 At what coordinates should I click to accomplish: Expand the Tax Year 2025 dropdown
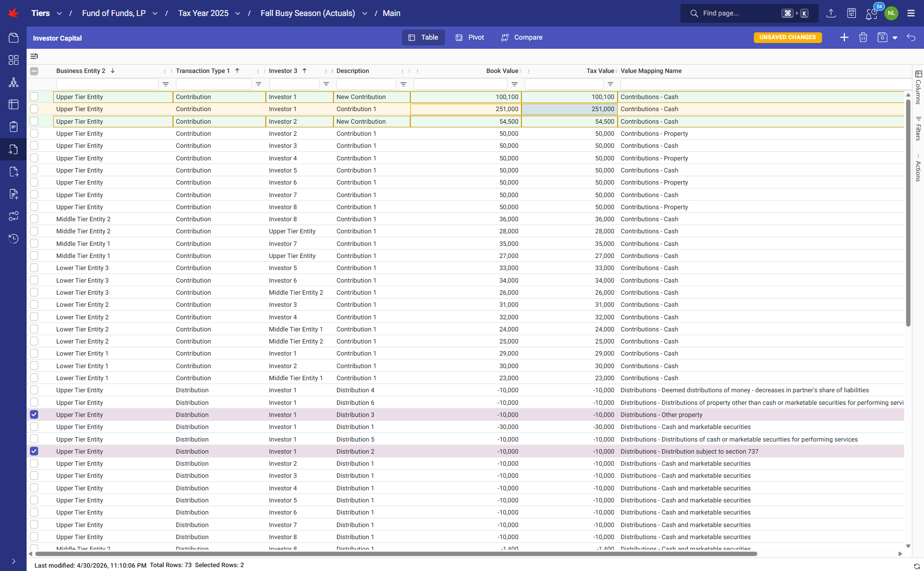tap(238, 14)
